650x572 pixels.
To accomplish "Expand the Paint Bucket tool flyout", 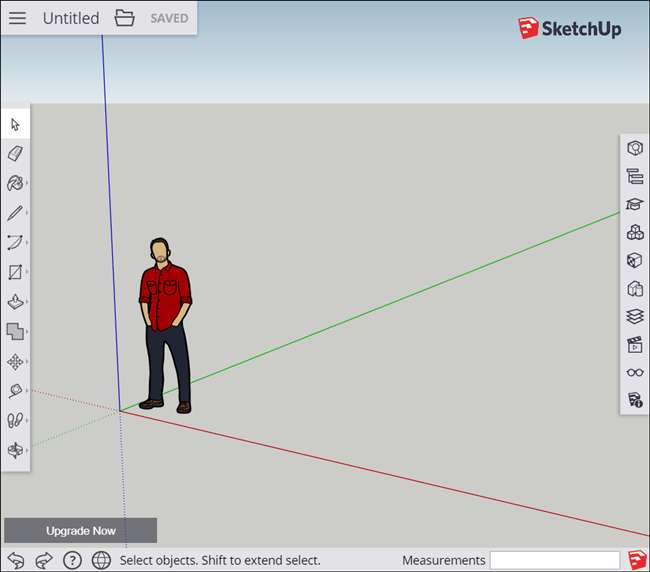I will click(x=26, y=184).
